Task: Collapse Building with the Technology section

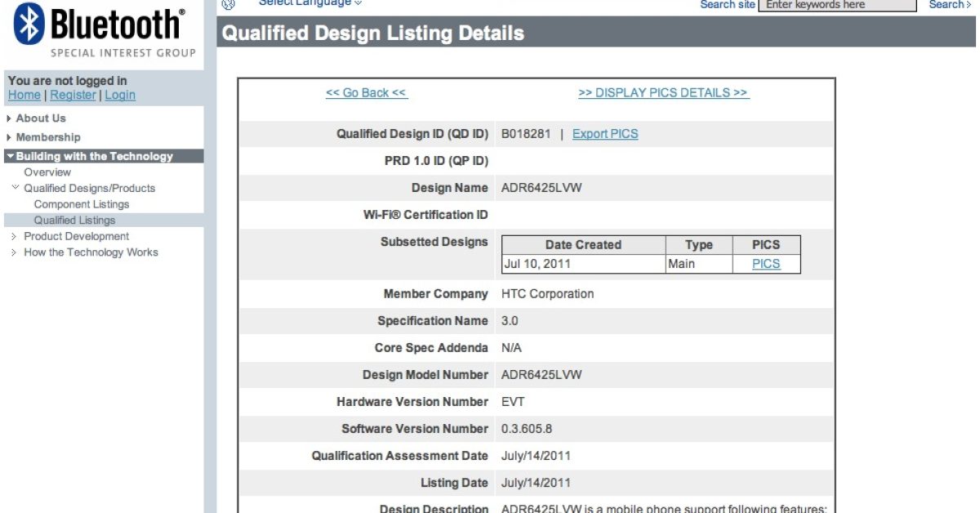Action: [94, 156]
